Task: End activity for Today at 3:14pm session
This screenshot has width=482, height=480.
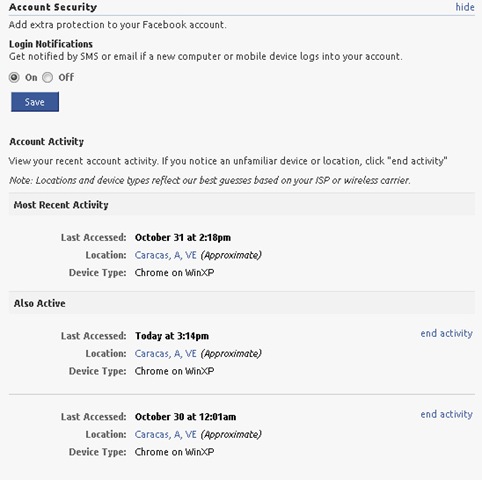Action: (446, 333)
